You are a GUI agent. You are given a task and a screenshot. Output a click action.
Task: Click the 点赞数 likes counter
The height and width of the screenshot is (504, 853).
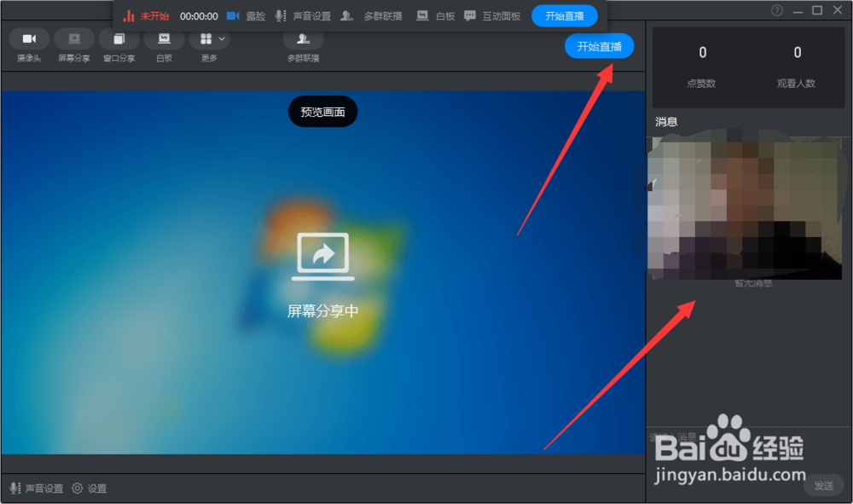(702, 67)
